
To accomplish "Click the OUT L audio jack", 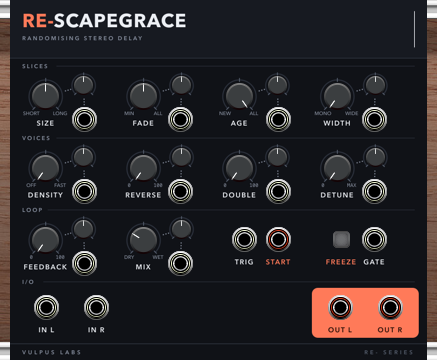I will (340, 307).
